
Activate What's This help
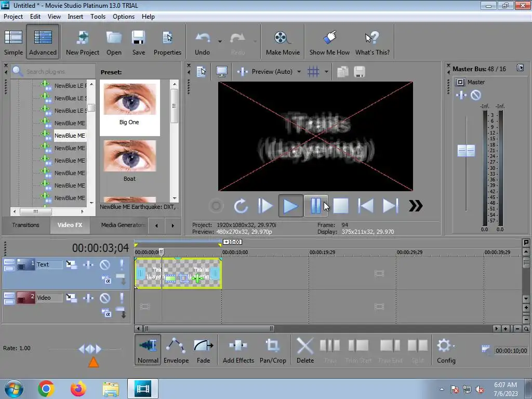pyautogui.click(x=372, y=42)
